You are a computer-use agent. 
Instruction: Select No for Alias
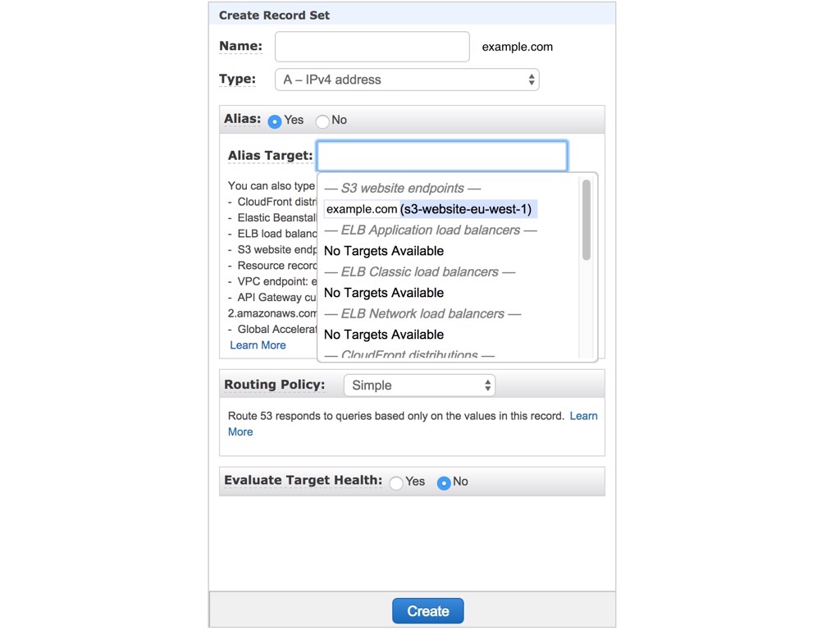322,121
